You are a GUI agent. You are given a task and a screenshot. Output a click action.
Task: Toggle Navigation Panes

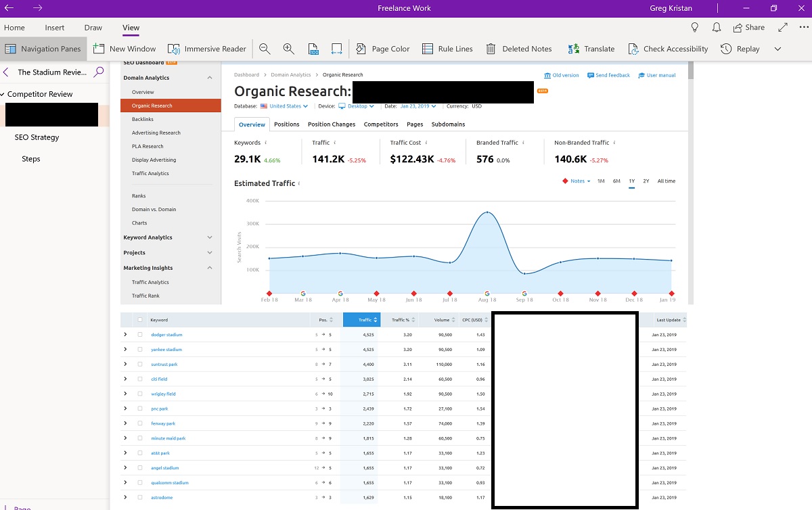point(43,49)
